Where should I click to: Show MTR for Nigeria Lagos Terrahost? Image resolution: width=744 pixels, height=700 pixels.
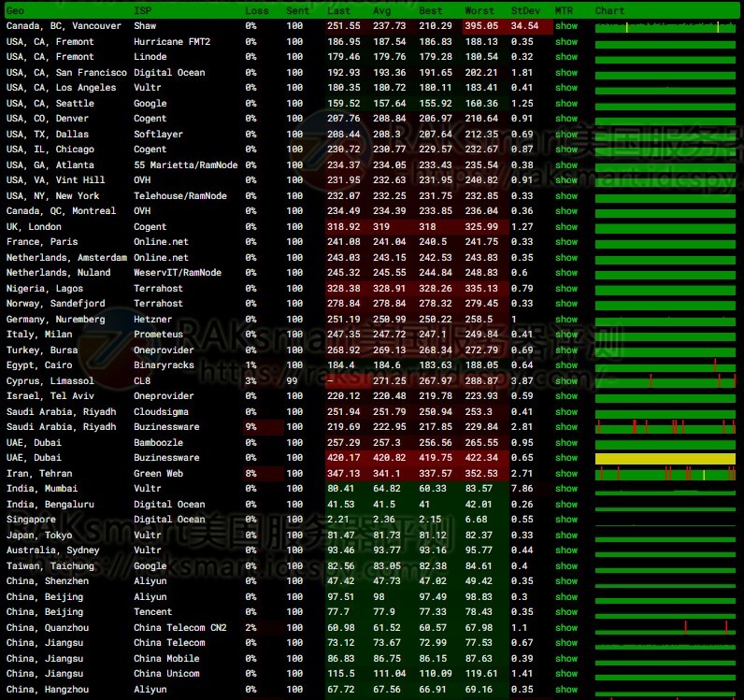click(x=566, y=289)
